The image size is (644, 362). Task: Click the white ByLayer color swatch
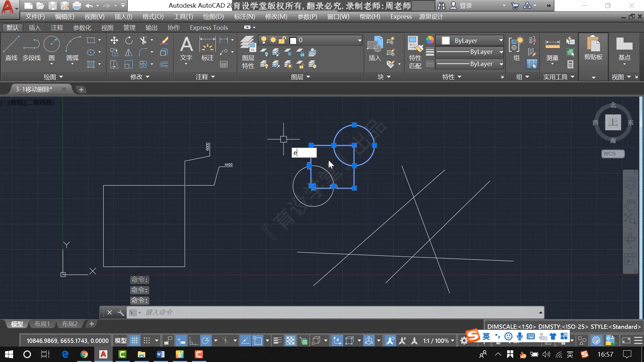446,41
